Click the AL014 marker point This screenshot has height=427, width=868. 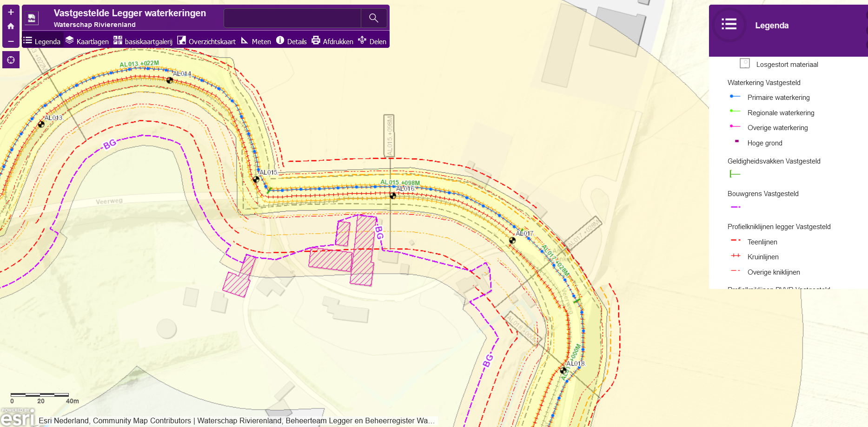(170, 80)
